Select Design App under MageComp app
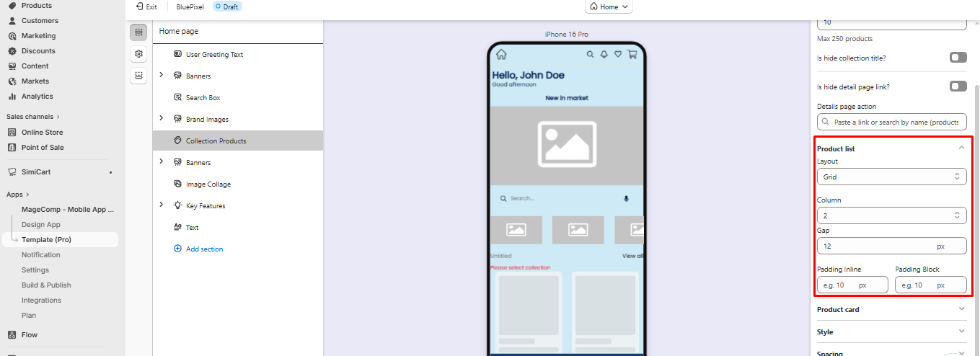 tap(41, 225)
